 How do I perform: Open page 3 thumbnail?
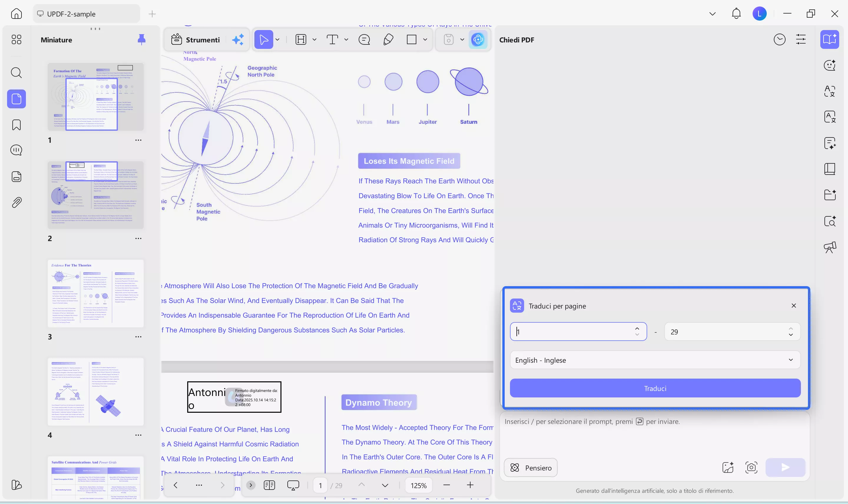pos(95,294)
